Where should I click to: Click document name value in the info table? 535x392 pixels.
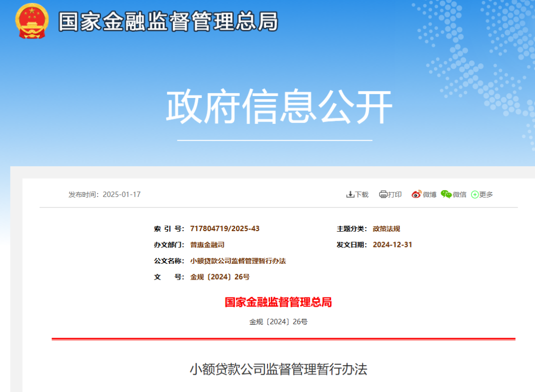(x=238, y=261)
